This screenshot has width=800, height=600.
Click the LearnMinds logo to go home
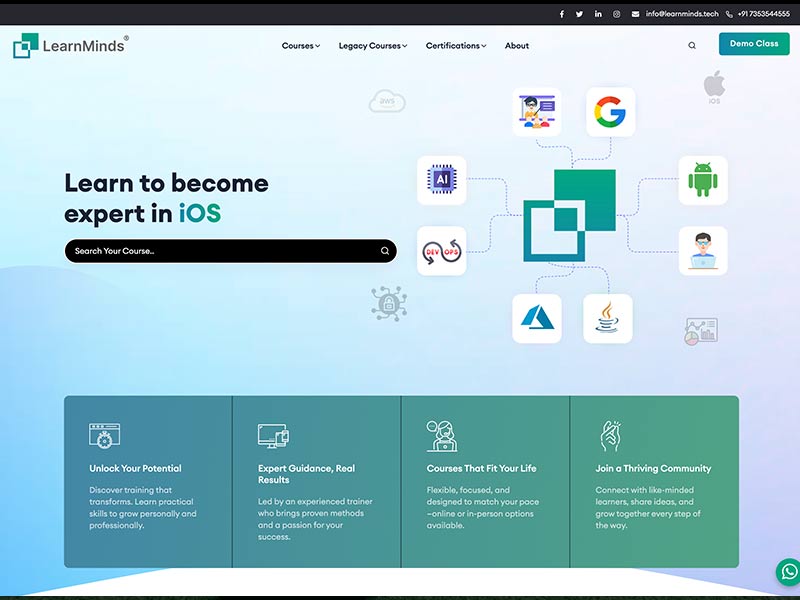70,45
